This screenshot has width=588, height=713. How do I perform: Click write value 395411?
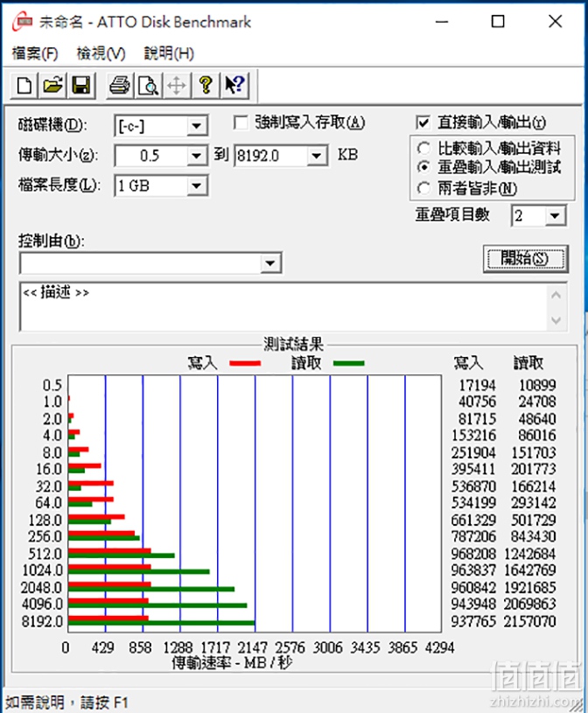click(473, 469)
